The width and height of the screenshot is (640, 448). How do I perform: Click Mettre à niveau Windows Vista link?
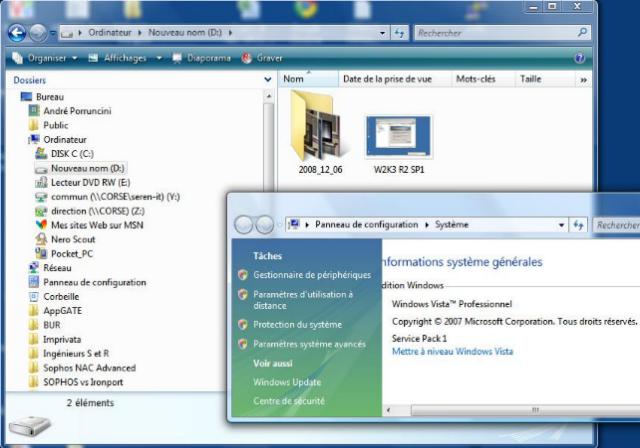452,352
